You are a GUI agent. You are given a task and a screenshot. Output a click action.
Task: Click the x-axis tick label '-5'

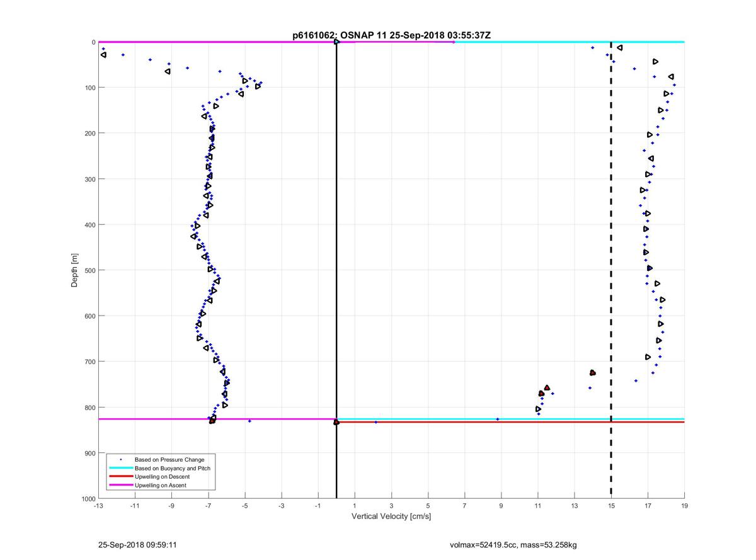(244, 506)
